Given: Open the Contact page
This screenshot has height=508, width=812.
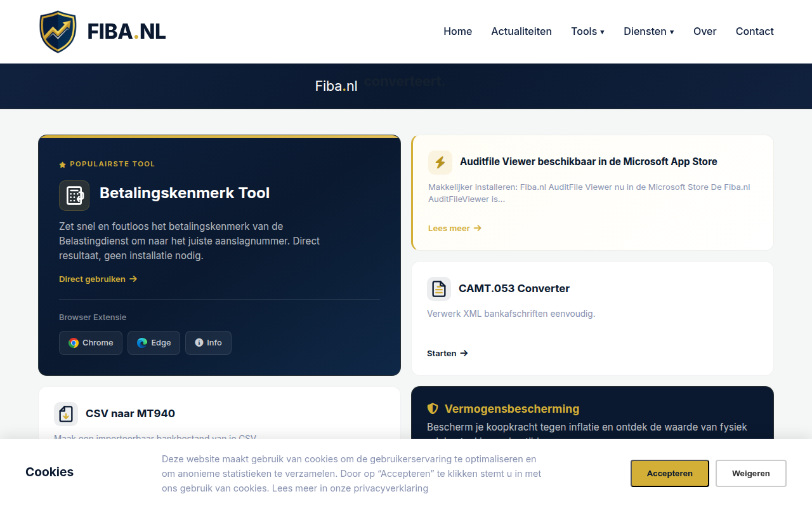Looking at the screenshot, I should click(754, 32).
